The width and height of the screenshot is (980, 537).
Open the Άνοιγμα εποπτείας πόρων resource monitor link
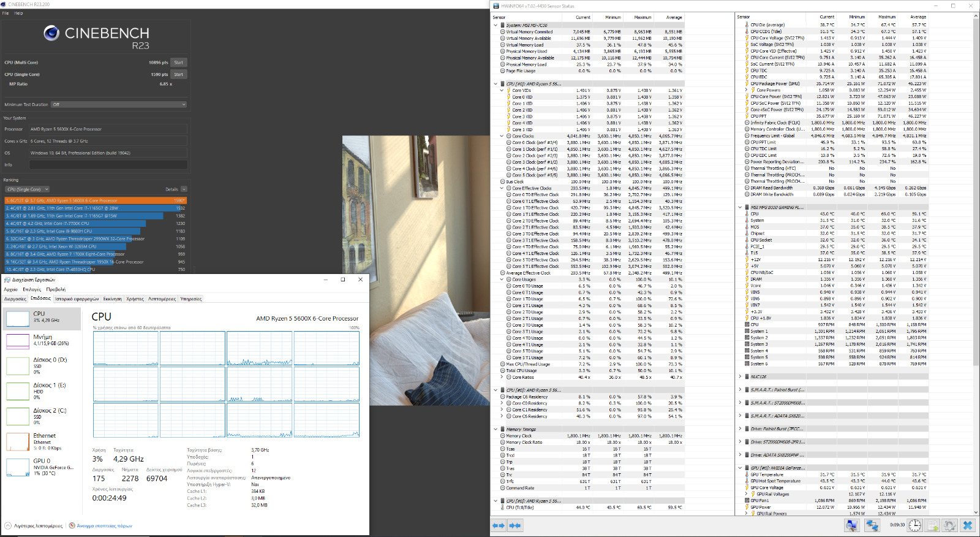(x=104, y=526)
